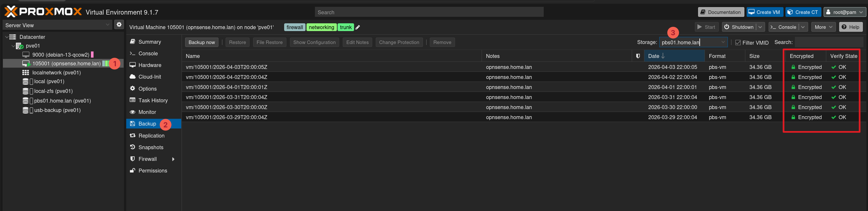
Task: Click the pbs01.home.lan storage icon in tree
Action: [x=26, y=101]
